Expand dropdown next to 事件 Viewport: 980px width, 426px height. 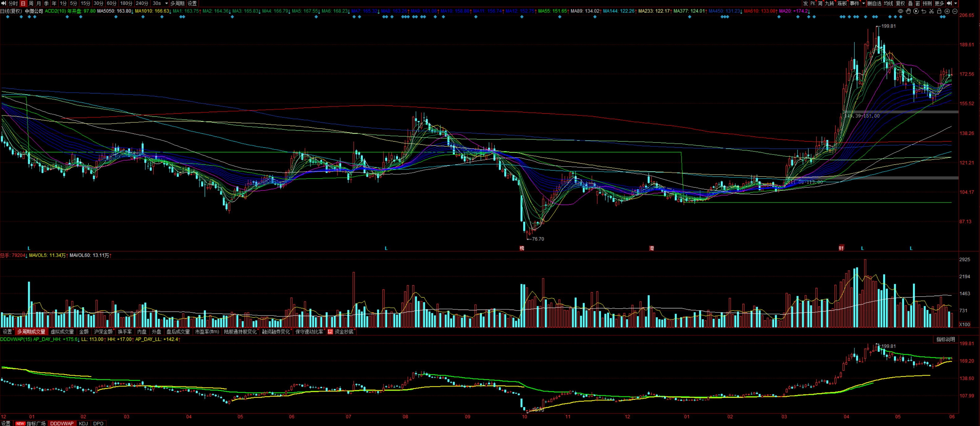point(863,3)
